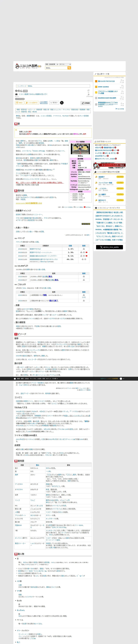Viewport: 138px width, 644px height.
Task: Click the あなただけの大百科 banner
Action: tap(109, 166)
